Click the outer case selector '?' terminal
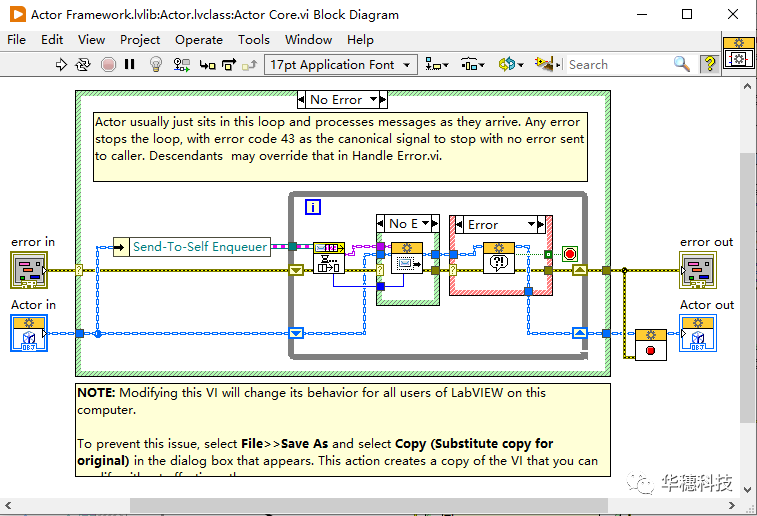This screenshot has width=757, height=516. pos(79,270)
